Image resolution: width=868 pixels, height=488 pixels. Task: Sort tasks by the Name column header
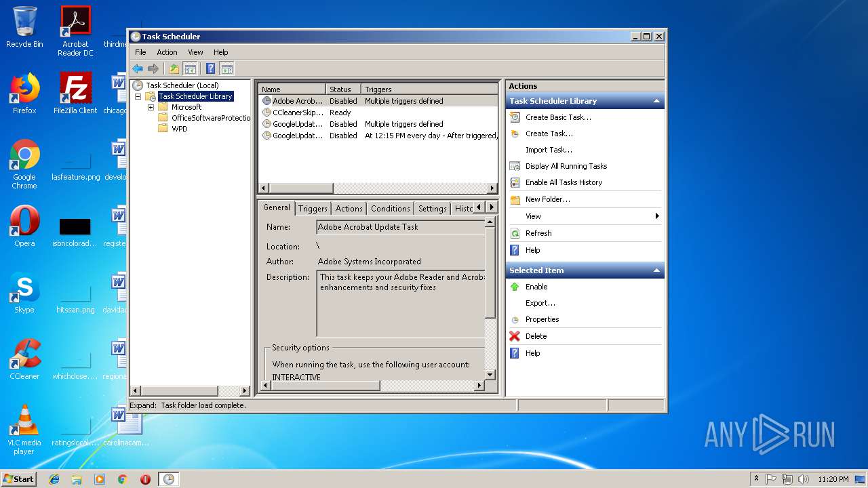click(x=292, y=89)
